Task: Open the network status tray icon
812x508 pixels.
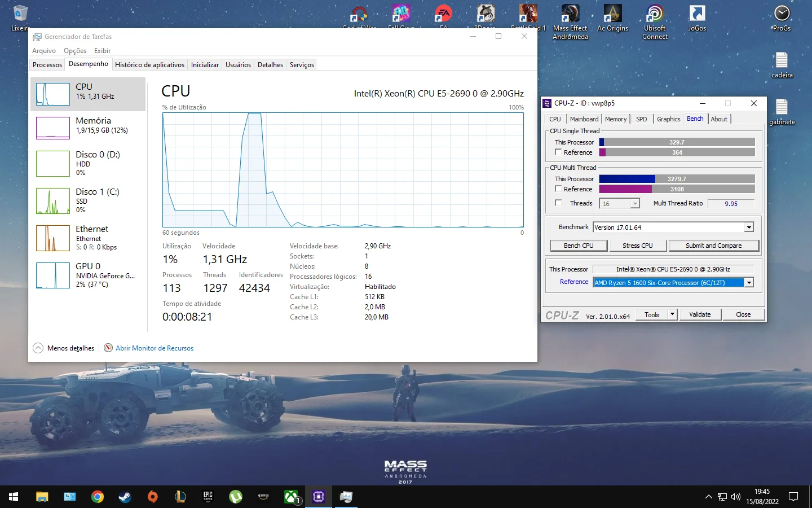Action: click(722, 497)
